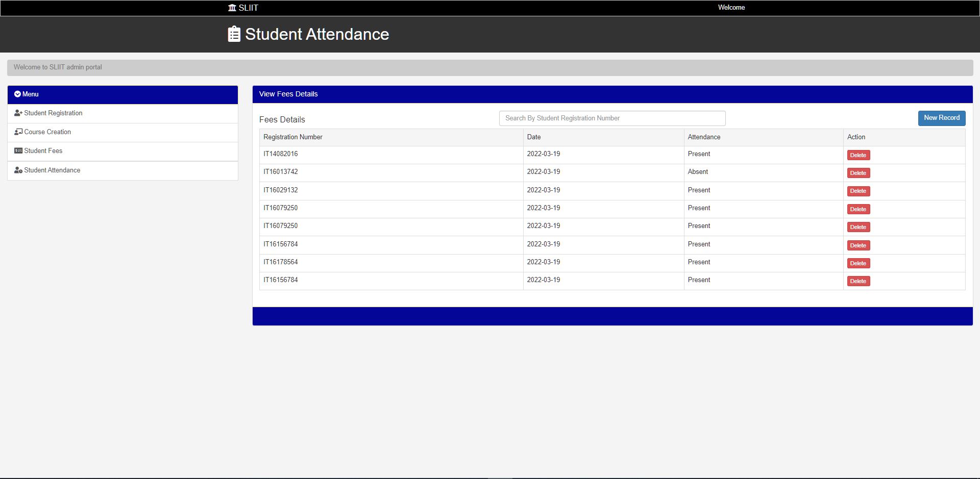Click the clipboard icon beside Student Attendance title

click(x=234, y=34)
